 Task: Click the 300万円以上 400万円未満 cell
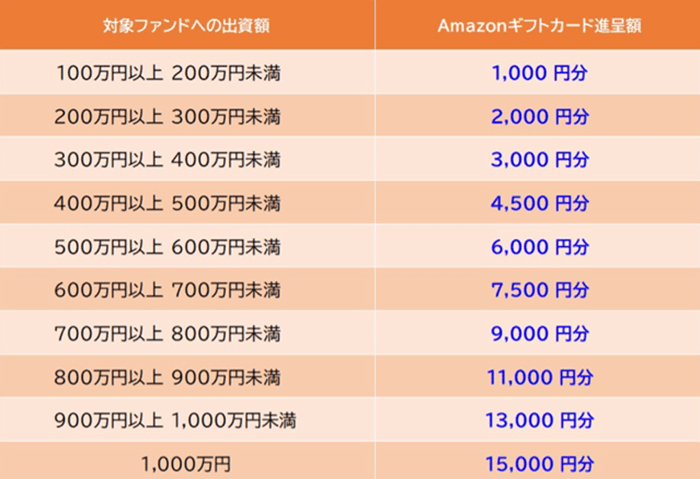coord(187,159)
